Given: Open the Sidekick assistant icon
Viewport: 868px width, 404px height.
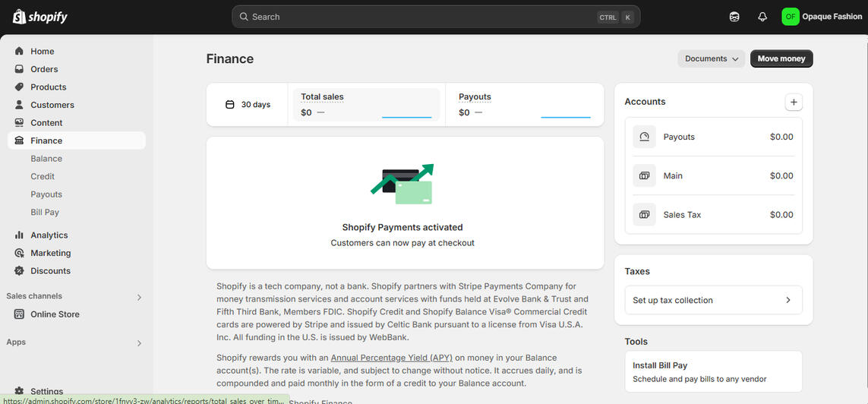Looking at the screenshot, I should coord(734,17).
